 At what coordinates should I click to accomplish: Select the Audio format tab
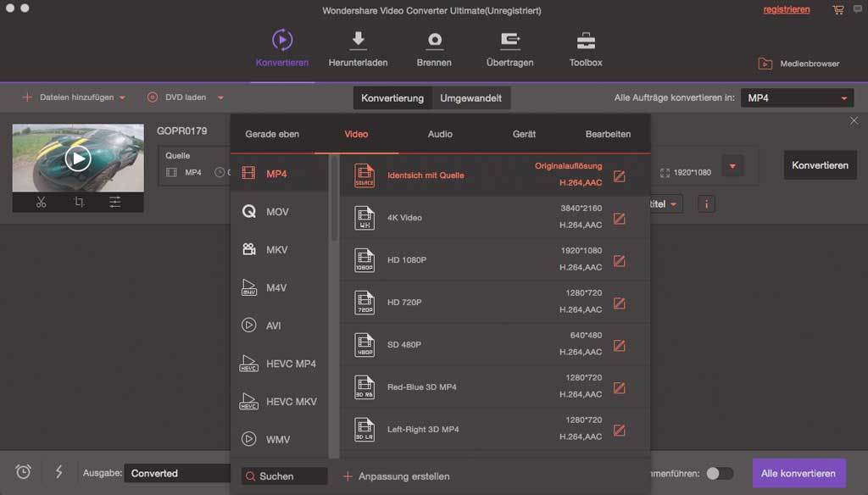coord(440,134)
